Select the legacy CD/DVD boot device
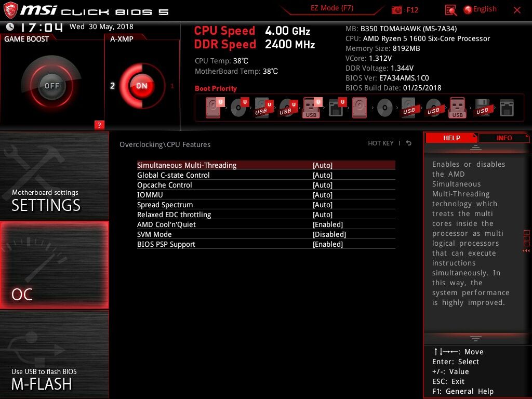This screenshot has width=532, height=399. pos(385,108)
